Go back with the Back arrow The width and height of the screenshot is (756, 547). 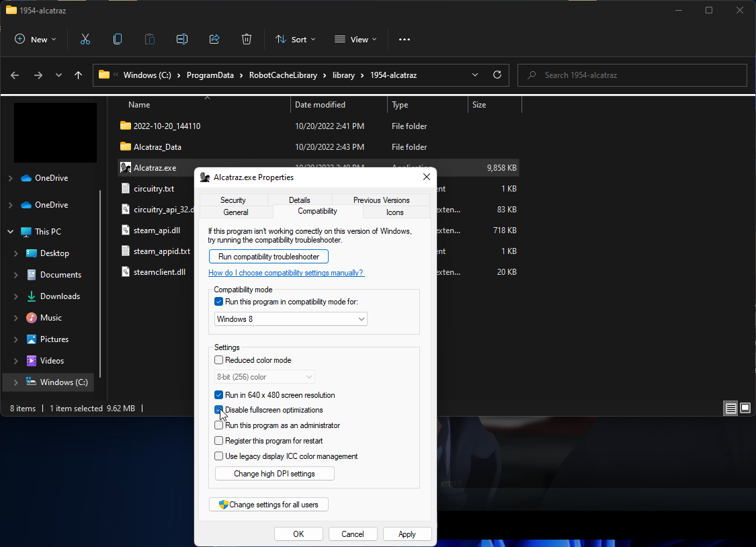click(15, 75)
